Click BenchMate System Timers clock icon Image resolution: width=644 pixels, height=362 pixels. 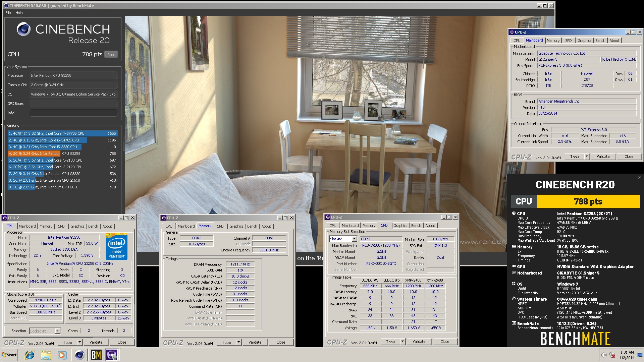tap(514, 299)
